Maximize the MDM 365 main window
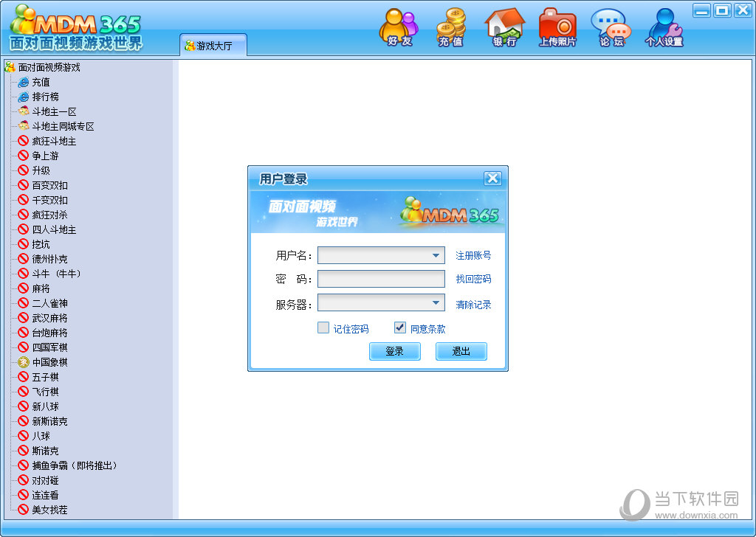Viewport: 756px width, 537px height. coord(722,10)
